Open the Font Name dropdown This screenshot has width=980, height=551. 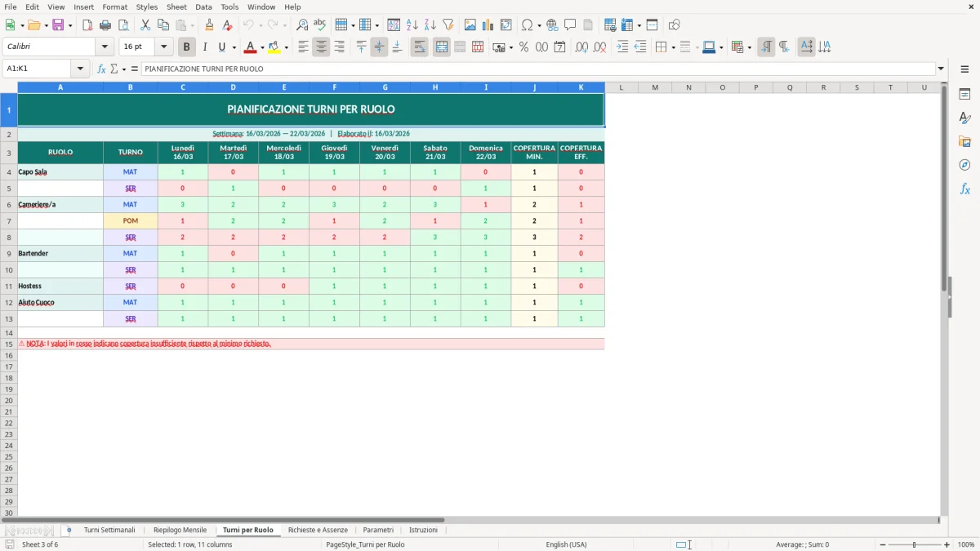105,47
